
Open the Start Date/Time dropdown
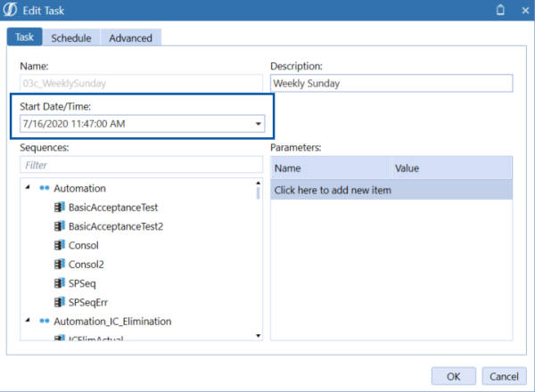pos(258,123)
